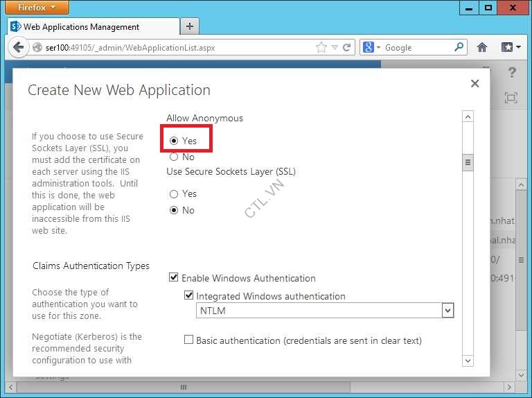Open the Firefox application menu button
The image size is (532, 398).
[x=37, y=8]
